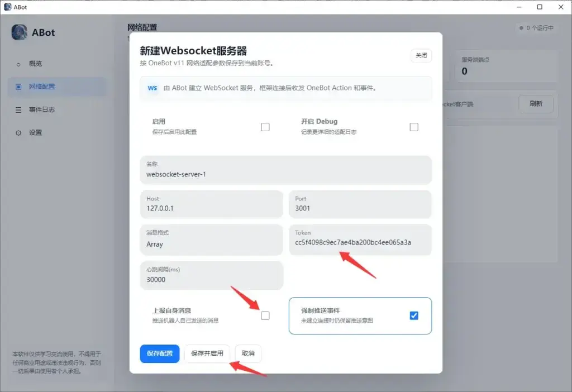Screen dimensions: 572x392
Task: Click the 网络配置 square icon
Action: (x=18, y=87)
